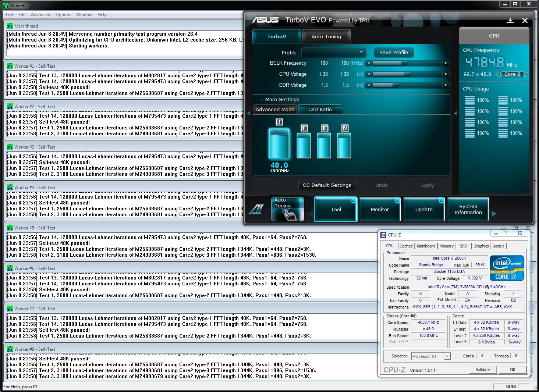
Task: Click the CPU Voltage slider handle
Action: coord(407,74)
